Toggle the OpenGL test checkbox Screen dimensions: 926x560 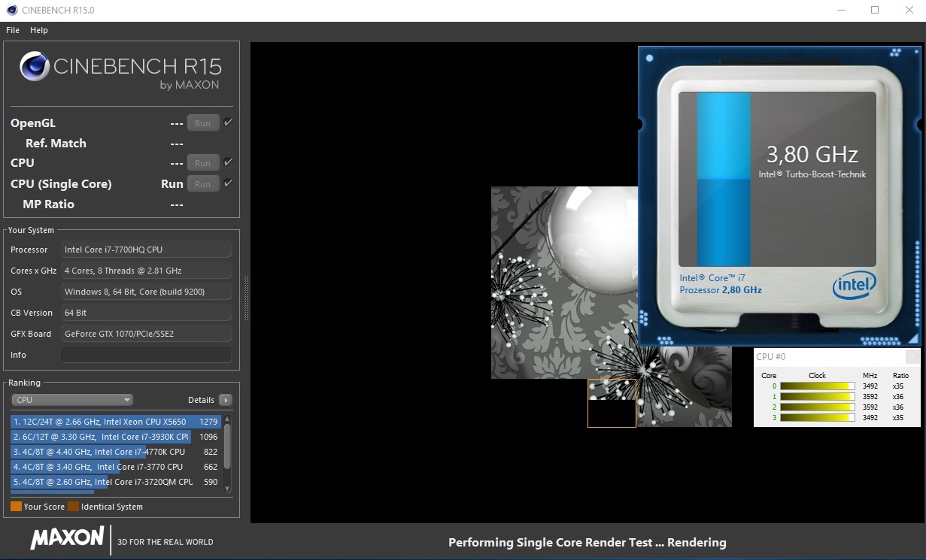(229, 123)
